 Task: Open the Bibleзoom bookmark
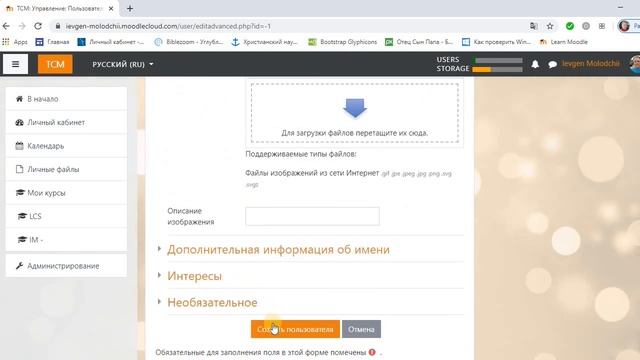click(189, 42)
